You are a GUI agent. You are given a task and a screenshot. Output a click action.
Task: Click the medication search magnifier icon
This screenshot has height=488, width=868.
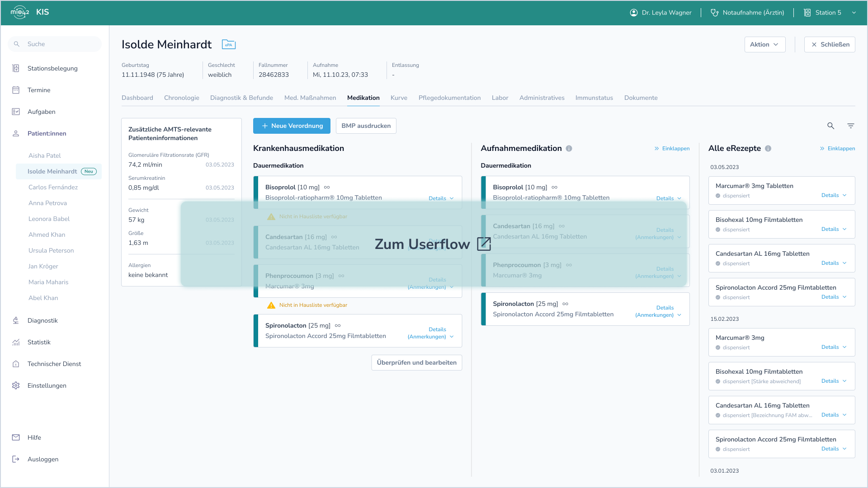[x=830, y=126]
